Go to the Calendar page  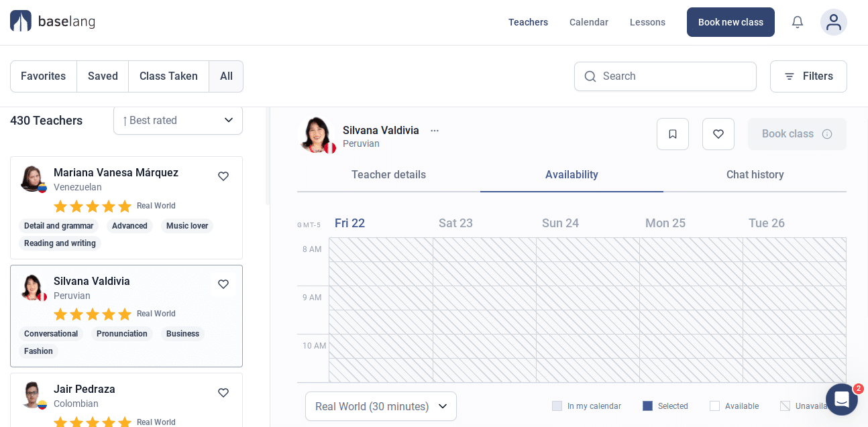click(x=588, y=22)
